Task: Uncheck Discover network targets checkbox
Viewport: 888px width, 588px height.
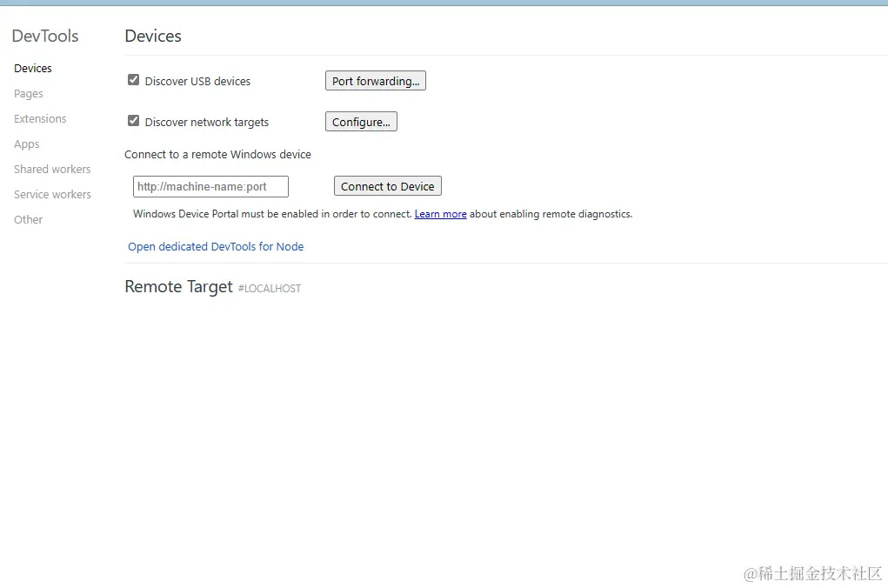Action: [134, 121]
